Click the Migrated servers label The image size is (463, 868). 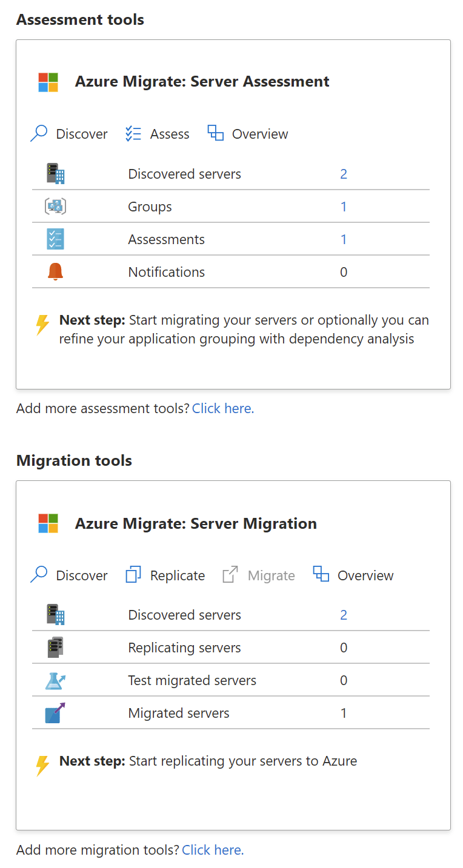click(x=179, y=714)
